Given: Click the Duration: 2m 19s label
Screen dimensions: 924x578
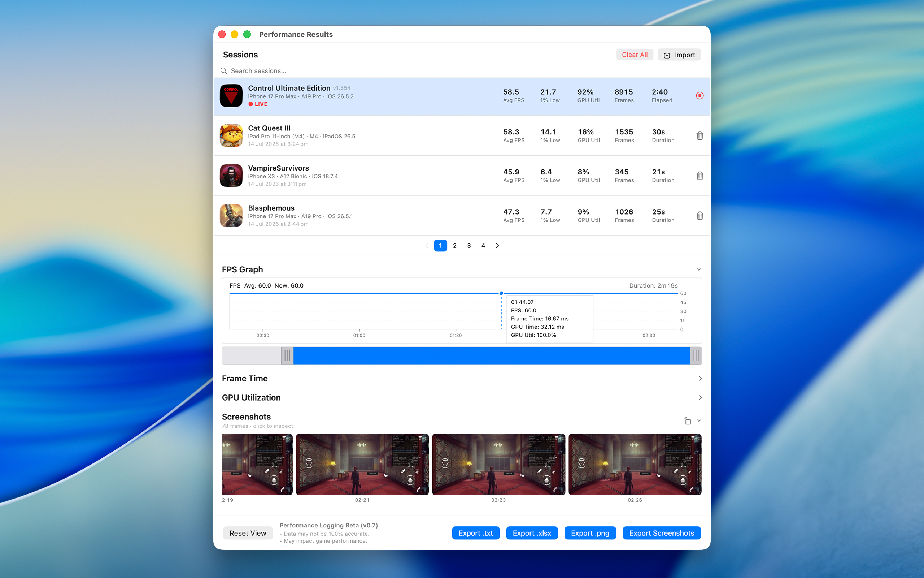Looking at the screenshot, I should [653, 285].
